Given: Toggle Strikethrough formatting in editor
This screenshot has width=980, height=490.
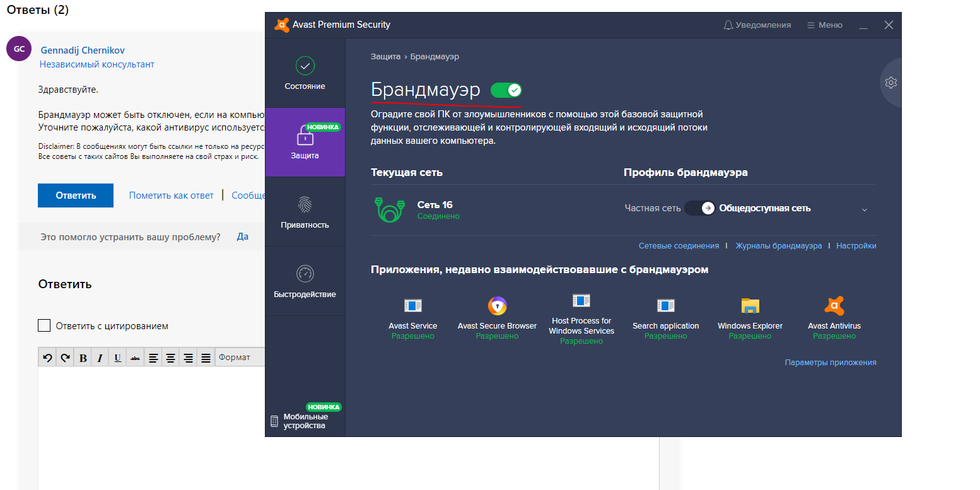Looking at the screenshot, I should [135, 358].
